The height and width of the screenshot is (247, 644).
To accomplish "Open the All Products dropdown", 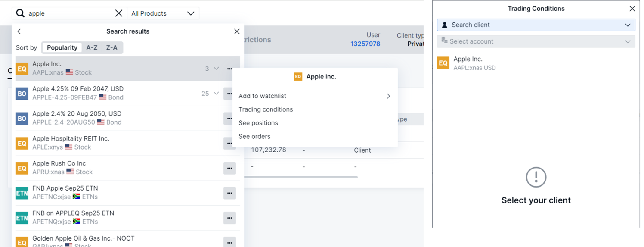I will tap(163, 13).
